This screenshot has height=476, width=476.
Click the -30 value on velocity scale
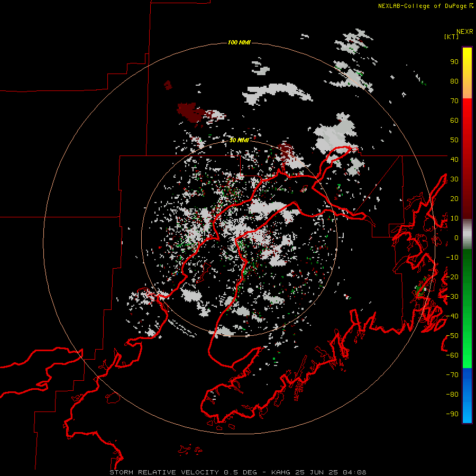pyautogui.click(x=452, y=297)
